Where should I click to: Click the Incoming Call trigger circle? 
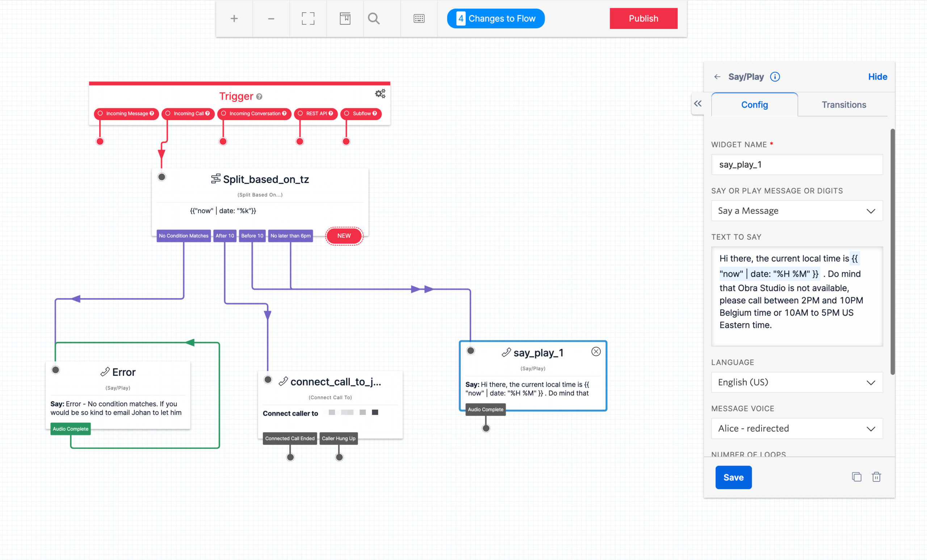[x=168, y=113]
